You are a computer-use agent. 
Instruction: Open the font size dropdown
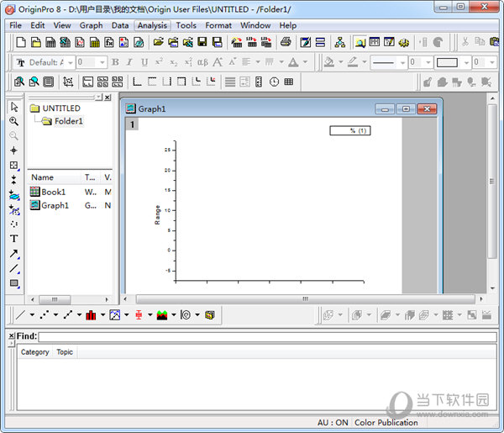point(102,62)
